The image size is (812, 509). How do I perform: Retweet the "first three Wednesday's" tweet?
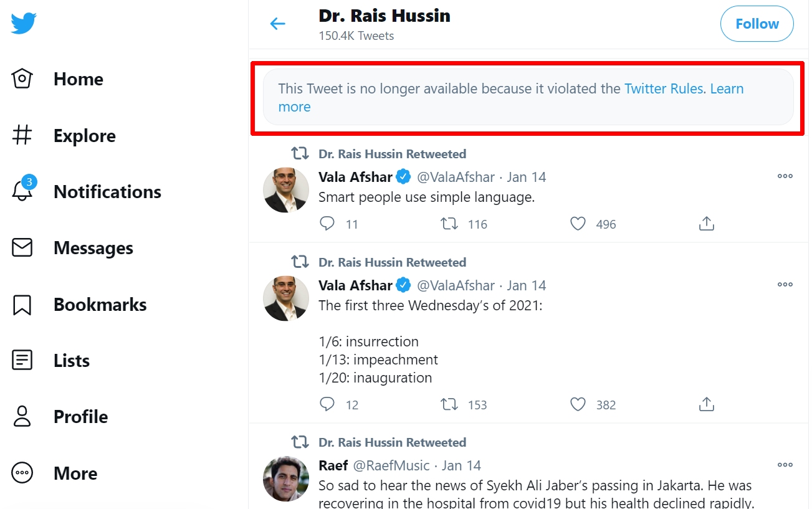[x=449, y=404]
